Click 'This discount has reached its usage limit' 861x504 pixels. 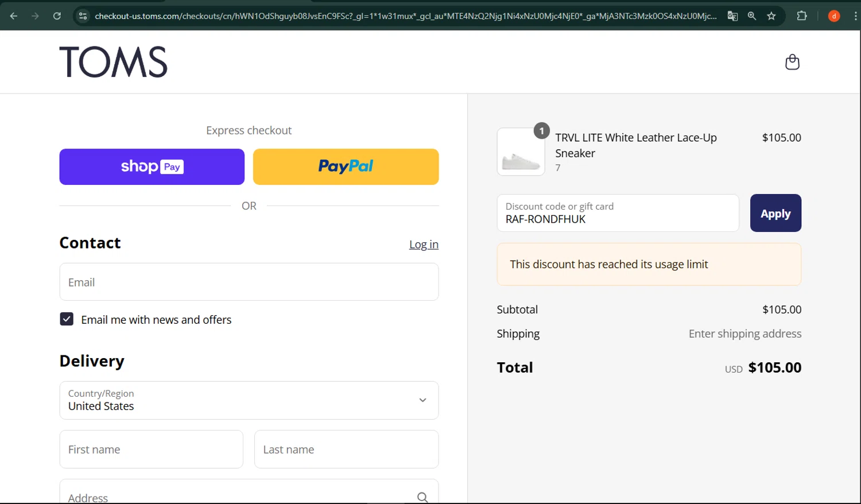click(x=609, y=264)
